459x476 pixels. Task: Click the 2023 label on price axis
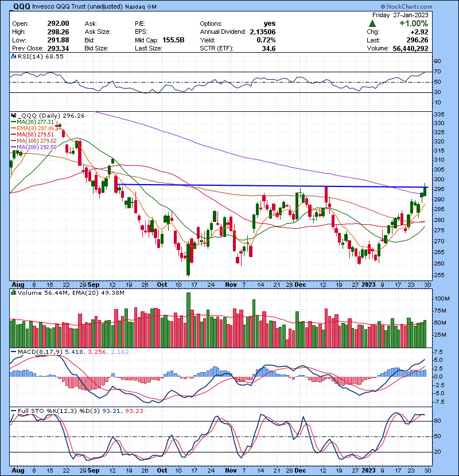368,285
